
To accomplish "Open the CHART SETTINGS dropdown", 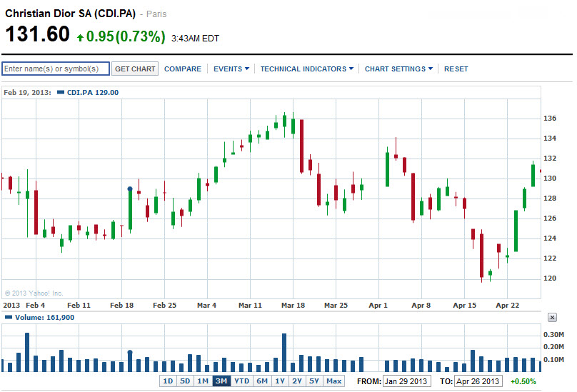I will (398, 69).
